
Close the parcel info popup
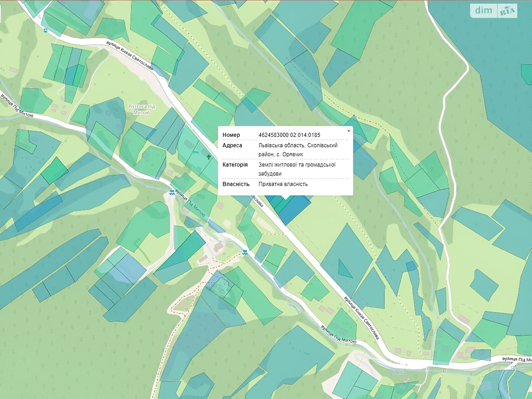point(348,131)
